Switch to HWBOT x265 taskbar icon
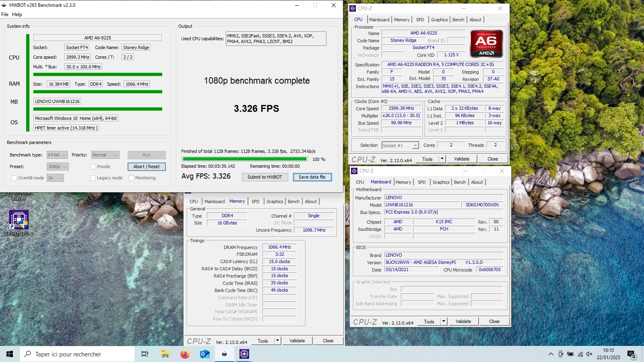The image size is (644, 362). [x=224, y=354]
